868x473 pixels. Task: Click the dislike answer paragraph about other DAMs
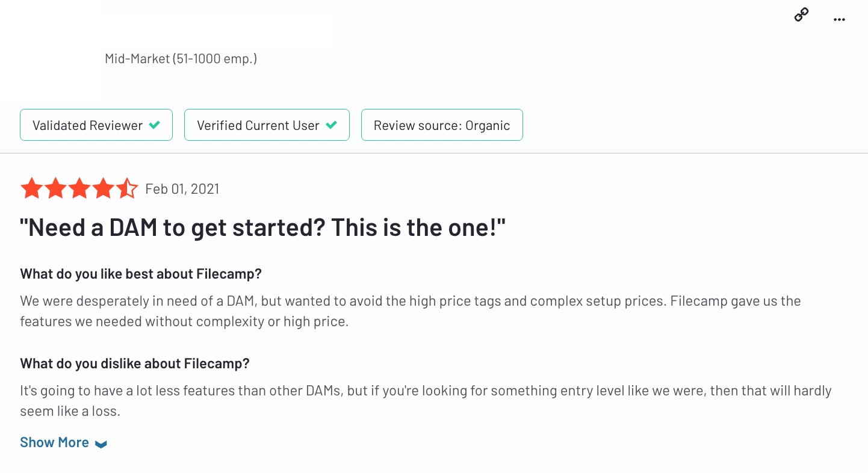tap(426, 401)
